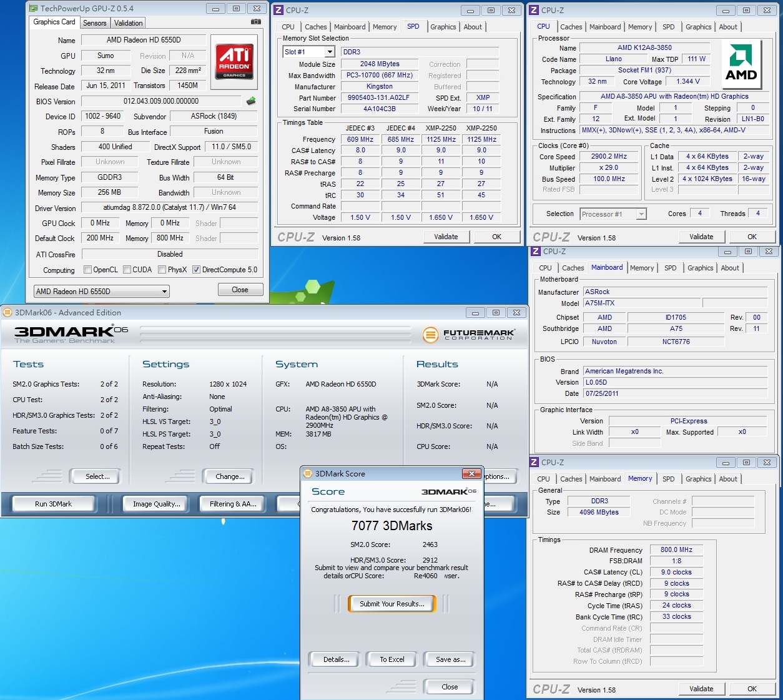The image size is (783, 700).
Task: Click the TechPowerUp GPU-Z title bar icon
Action: 33,9
